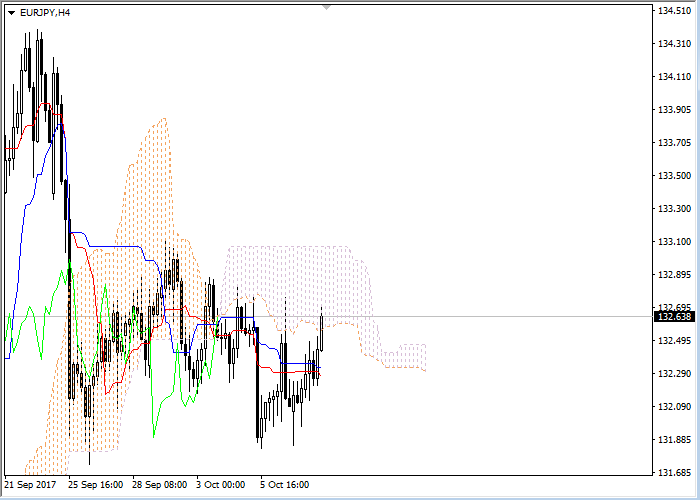Click the 132.895 price scale value

coord(675,275)
